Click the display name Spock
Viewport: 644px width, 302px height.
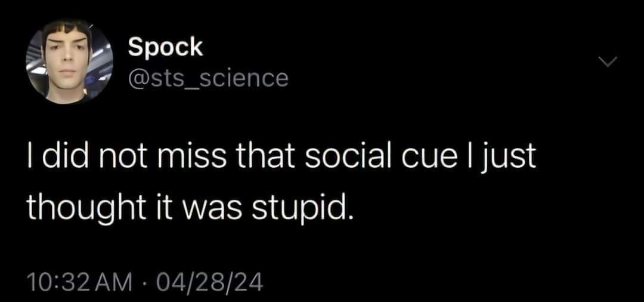tap(166, 48)
